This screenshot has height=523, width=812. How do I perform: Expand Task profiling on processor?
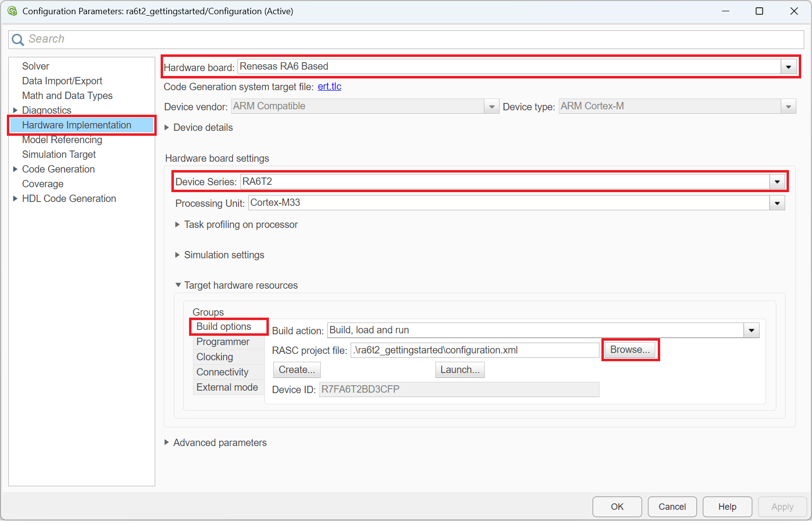pyautogui.click(x=177, y=224)
